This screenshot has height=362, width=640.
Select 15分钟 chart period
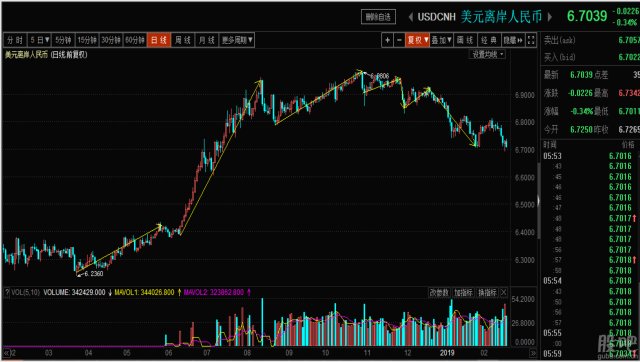tap(87, 40)
